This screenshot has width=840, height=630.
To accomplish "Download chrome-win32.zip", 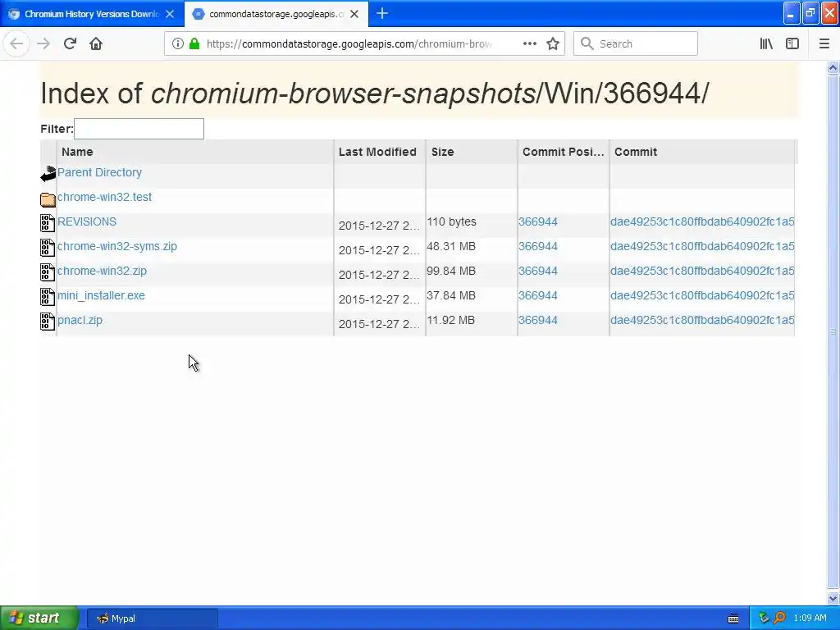I will click(102, 271).
